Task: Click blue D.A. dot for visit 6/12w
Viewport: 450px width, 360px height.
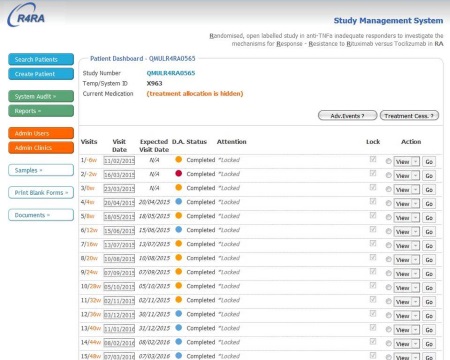Action: point(179,229)
